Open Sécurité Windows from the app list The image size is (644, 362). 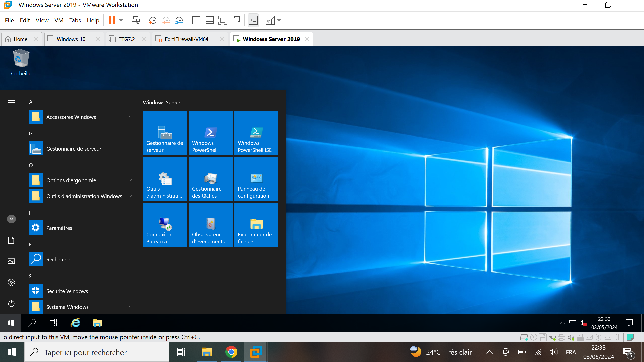coord(81,291)
